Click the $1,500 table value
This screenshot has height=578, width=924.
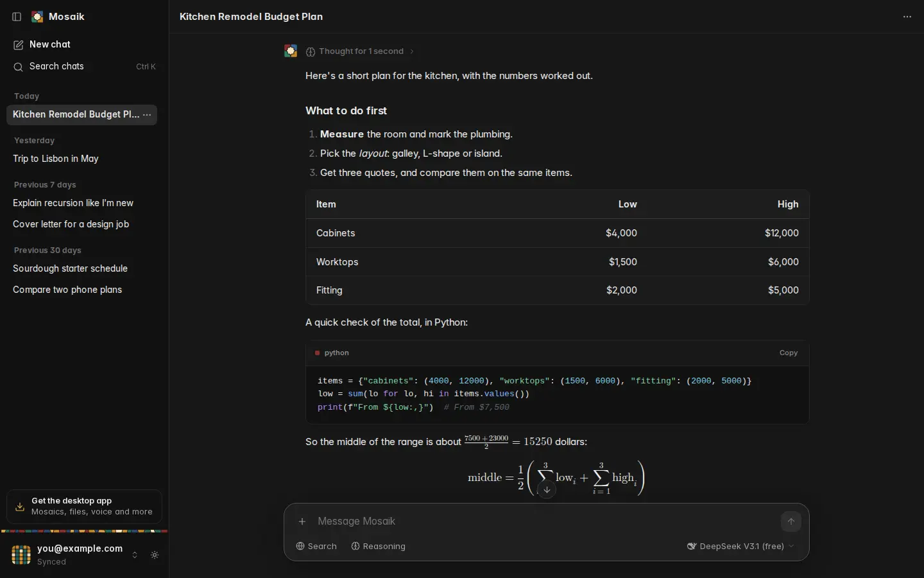click(623, 262)
